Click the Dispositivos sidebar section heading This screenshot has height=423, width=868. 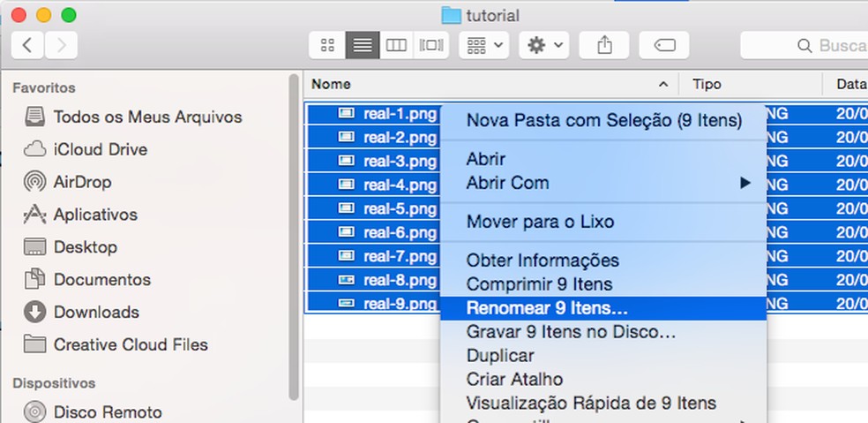click(54, 383)
